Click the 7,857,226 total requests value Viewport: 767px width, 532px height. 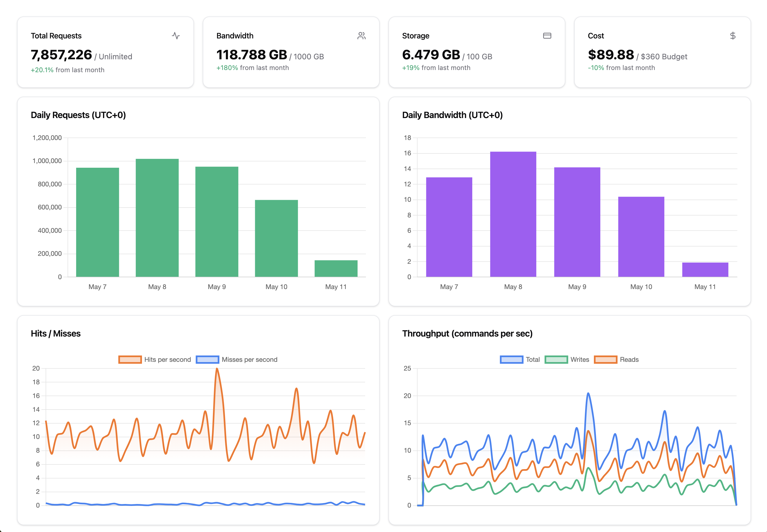pos(61,55)
